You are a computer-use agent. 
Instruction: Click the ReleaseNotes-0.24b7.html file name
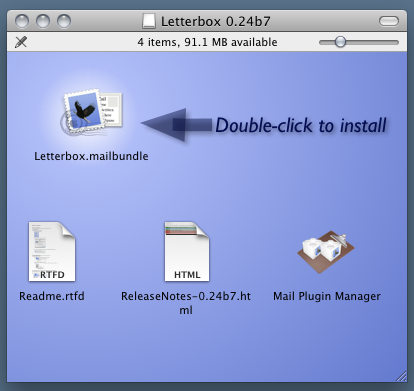186,303
